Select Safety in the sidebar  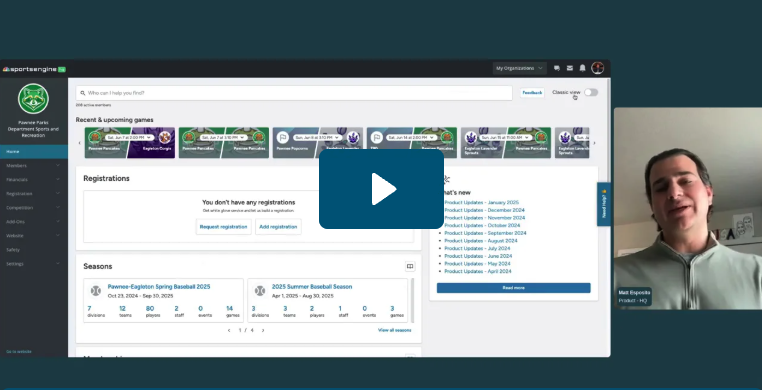(x=34, y=250)
